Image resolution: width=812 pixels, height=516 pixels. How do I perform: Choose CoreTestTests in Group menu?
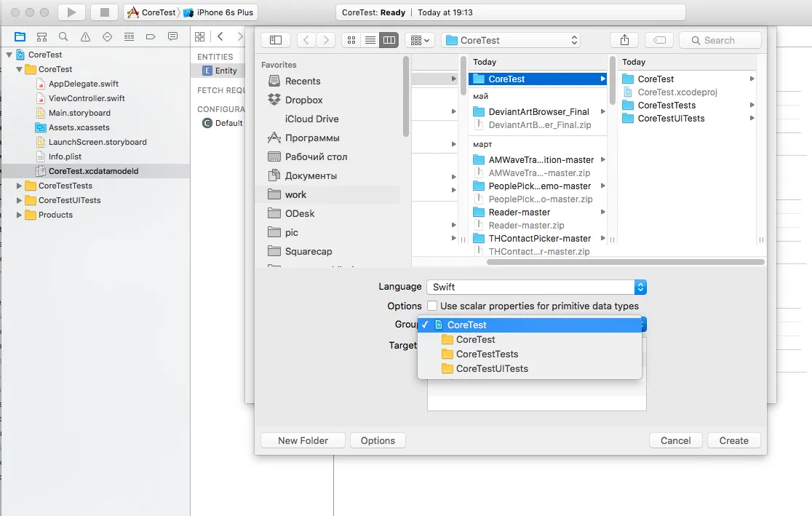529,354
